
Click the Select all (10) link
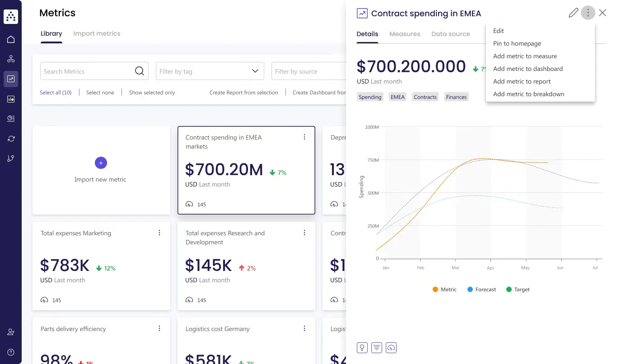[56, 92]
